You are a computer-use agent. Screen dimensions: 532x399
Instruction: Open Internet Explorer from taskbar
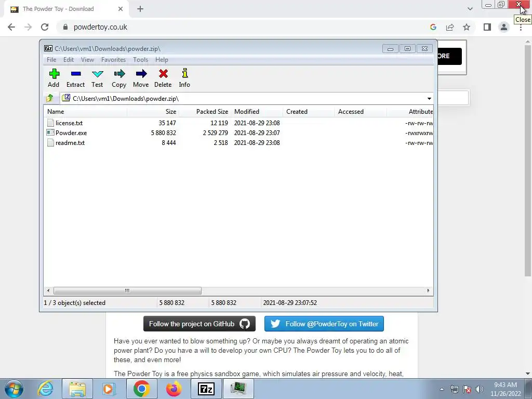[46, 389]
